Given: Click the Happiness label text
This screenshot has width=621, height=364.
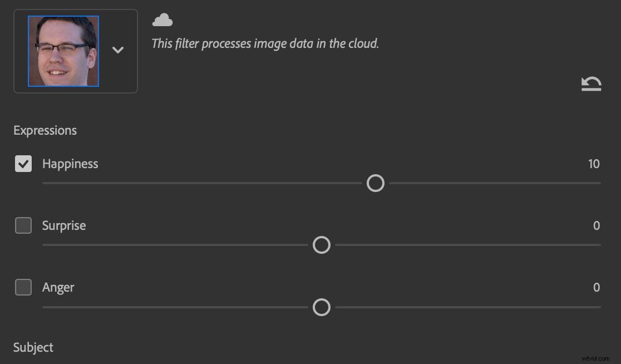Looking at the screenshot, I should pos(70,164).
